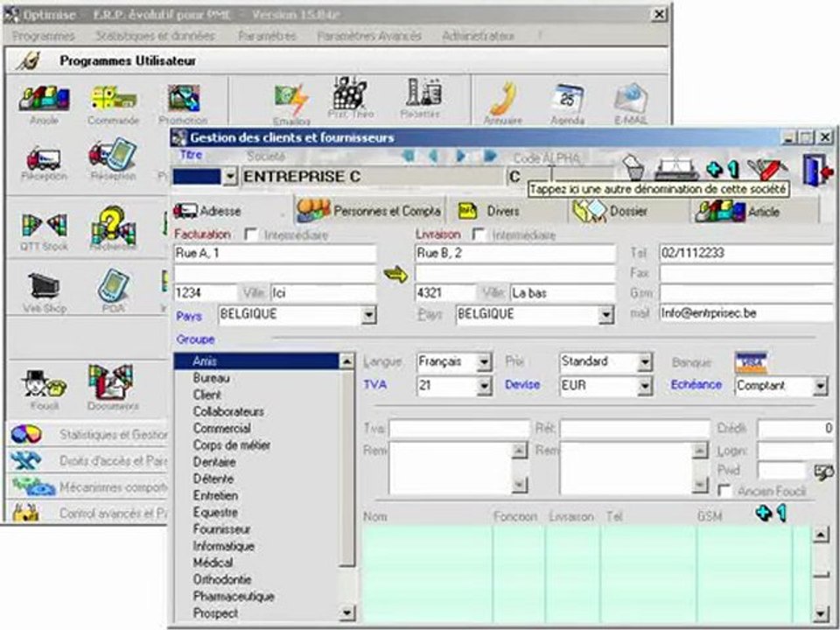
Task: Launch the Promotion program icon
Action: (x=183, y=99)
